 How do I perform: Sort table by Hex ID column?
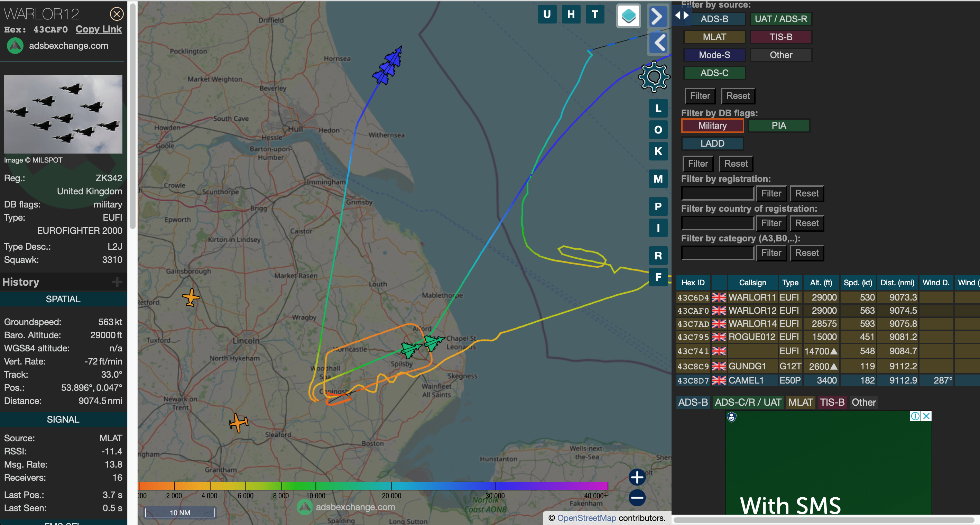pos(693,283)
